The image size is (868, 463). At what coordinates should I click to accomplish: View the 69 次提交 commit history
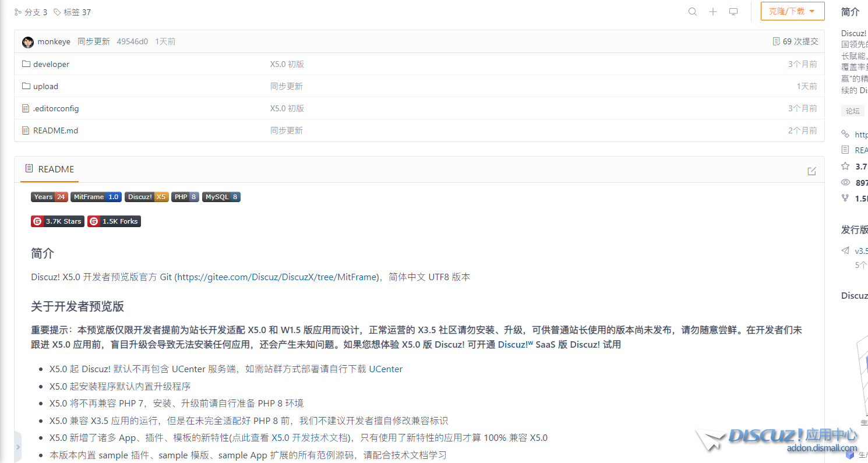point(795,41)
